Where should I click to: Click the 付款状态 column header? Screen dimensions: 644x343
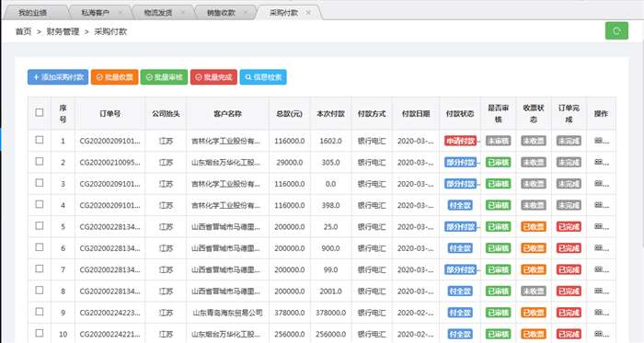[460, 114]
